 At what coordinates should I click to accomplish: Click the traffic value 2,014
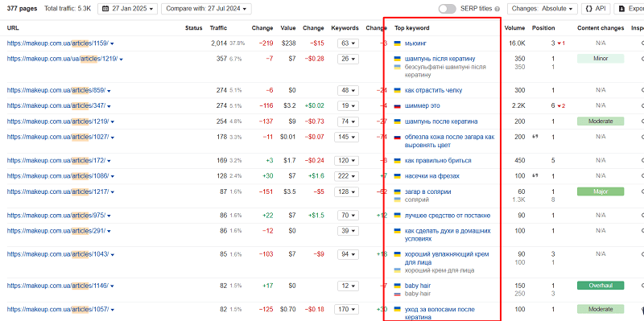pyautogui.click(x=219, y=43)
